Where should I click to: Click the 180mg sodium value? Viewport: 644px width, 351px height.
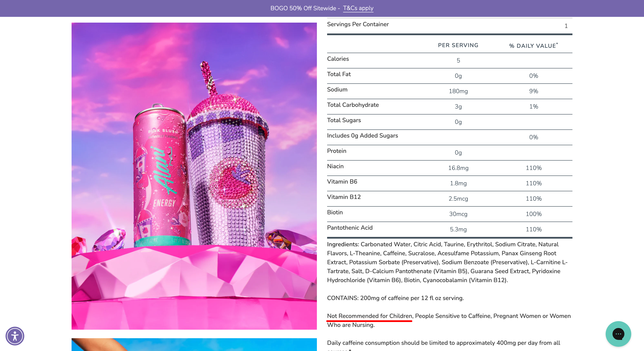[x=458, y=91]
